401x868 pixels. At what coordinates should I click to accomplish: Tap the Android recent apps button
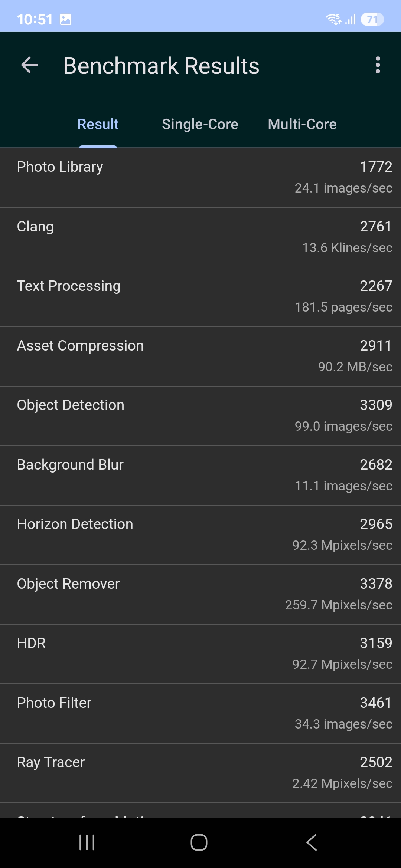click(x=87, y=842)
